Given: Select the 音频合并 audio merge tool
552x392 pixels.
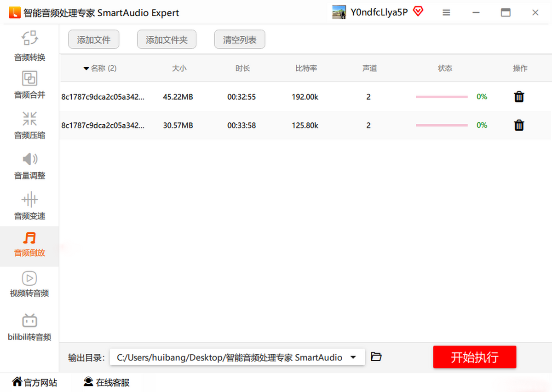Looking at the screenshot, I should (x=29, y=85).
